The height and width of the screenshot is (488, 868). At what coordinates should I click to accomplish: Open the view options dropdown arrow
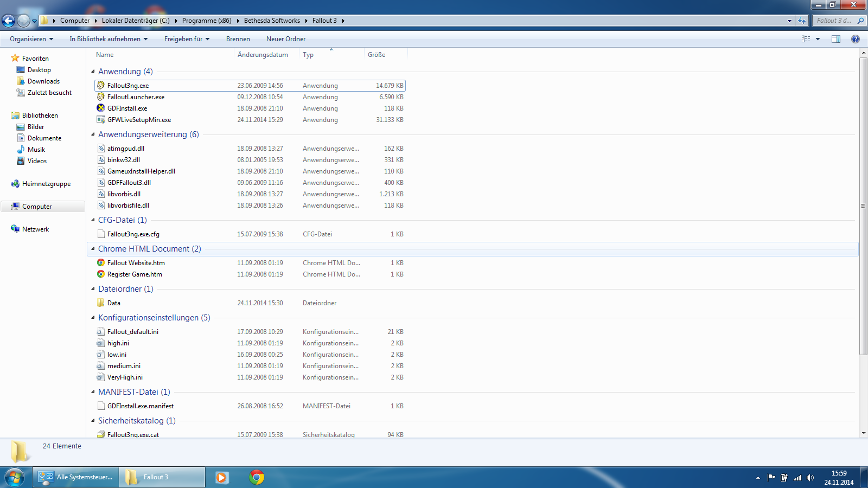pyautogui.click(x=818, y=39)
